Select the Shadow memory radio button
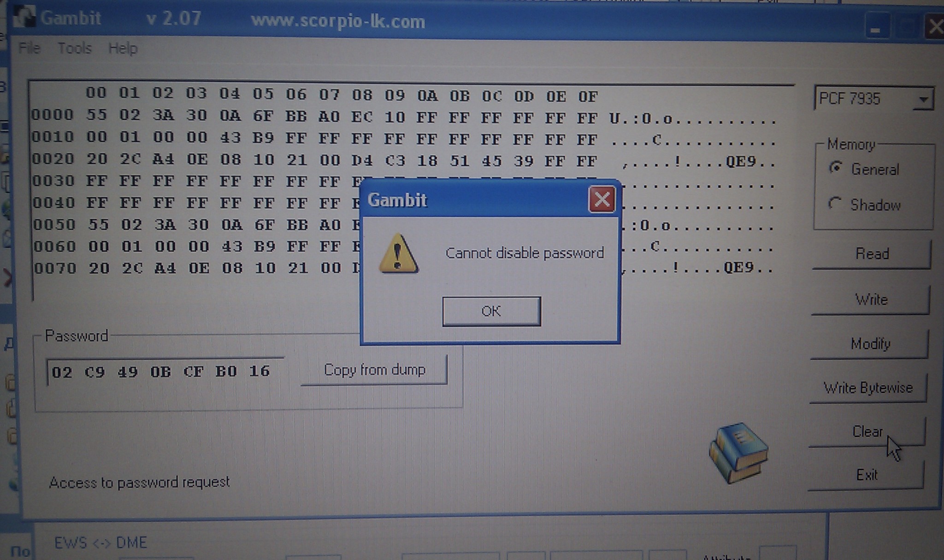The height and width of the screenshot is (560, 944). tap(834, 203)
